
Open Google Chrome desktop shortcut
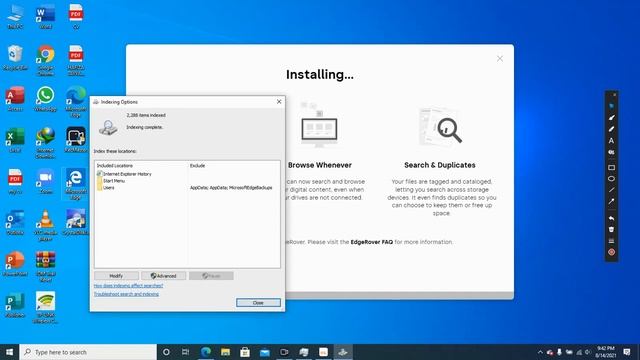pos(45,60)
